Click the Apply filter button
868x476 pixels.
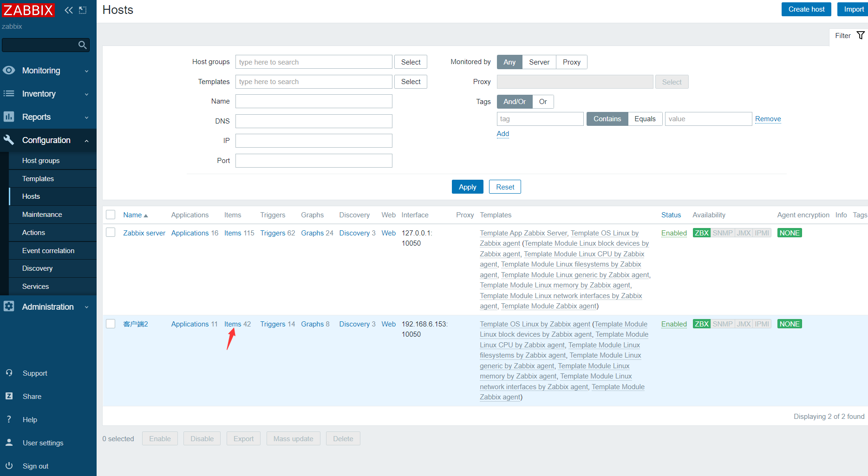(x=468, y=187)
